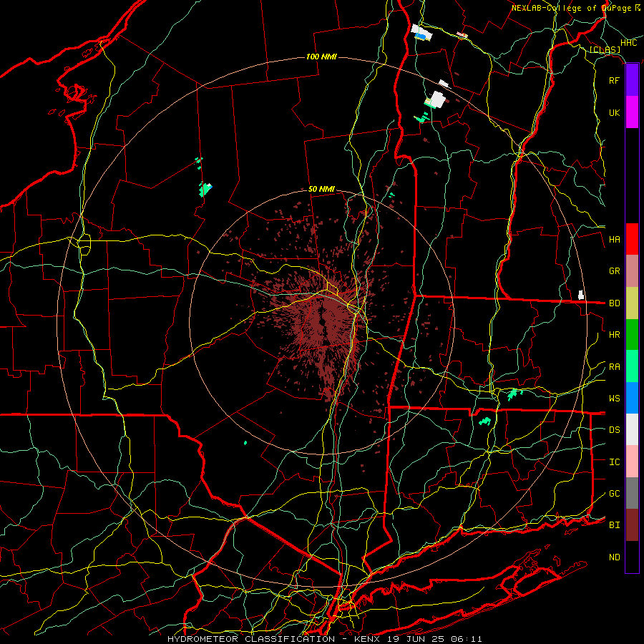The width and height of the screenshot is (644, 644).
Task: Click the UK magenta legend swatch
Action: (632, 112)
